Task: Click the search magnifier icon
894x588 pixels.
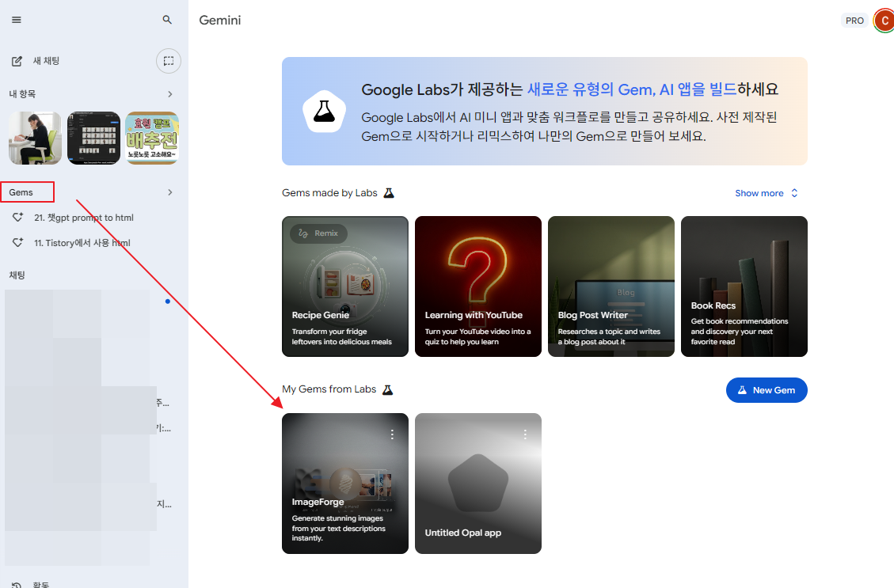Action: click(x=167, y=20)
